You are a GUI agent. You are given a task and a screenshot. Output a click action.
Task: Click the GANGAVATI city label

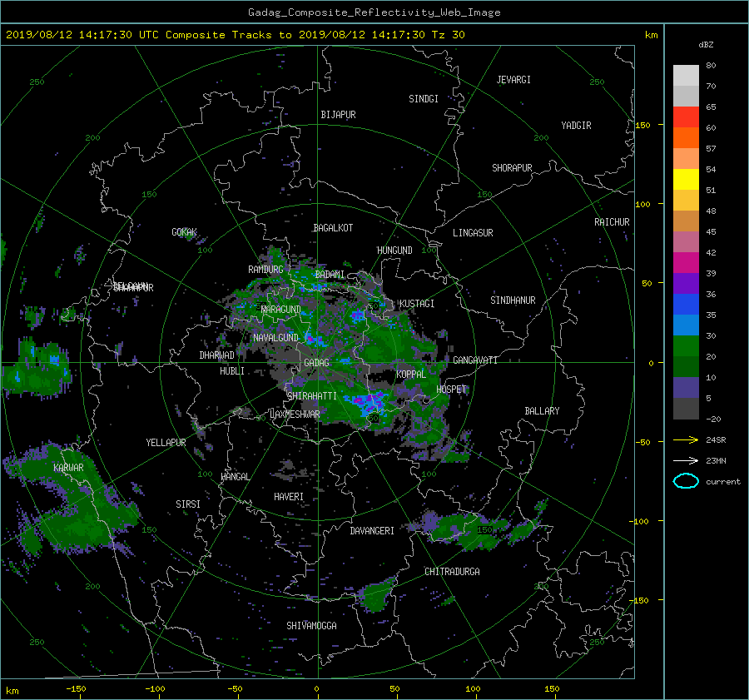click(475, 360)
